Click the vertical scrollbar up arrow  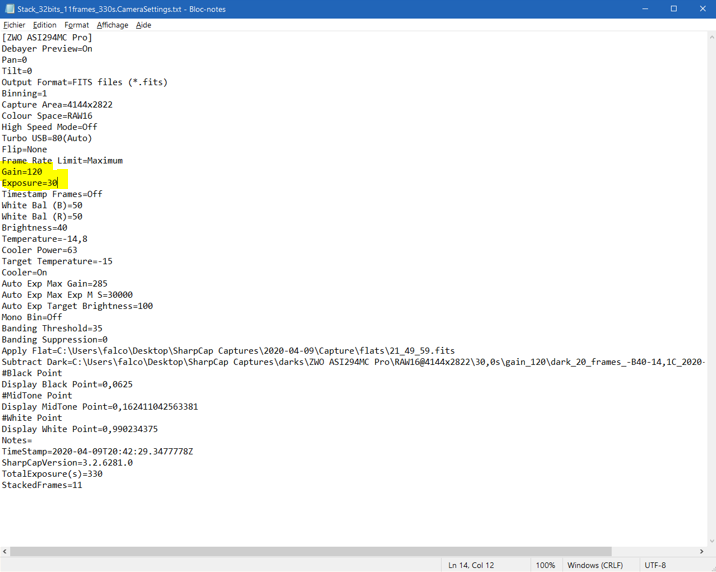coord(711,37)
